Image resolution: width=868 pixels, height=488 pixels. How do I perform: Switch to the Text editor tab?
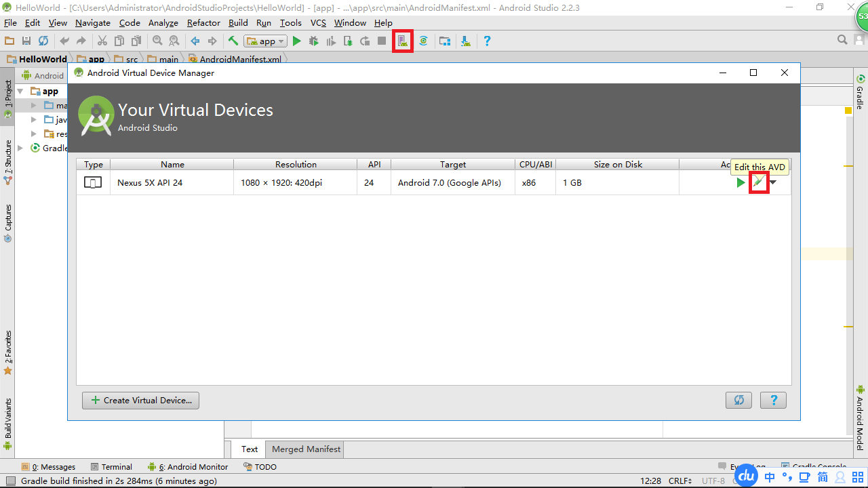250,449
